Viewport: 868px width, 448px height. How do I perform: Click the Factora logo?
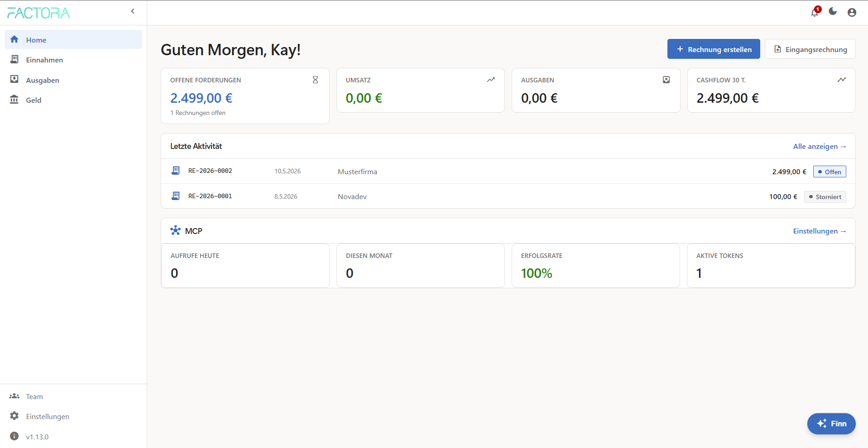point(38,13)
